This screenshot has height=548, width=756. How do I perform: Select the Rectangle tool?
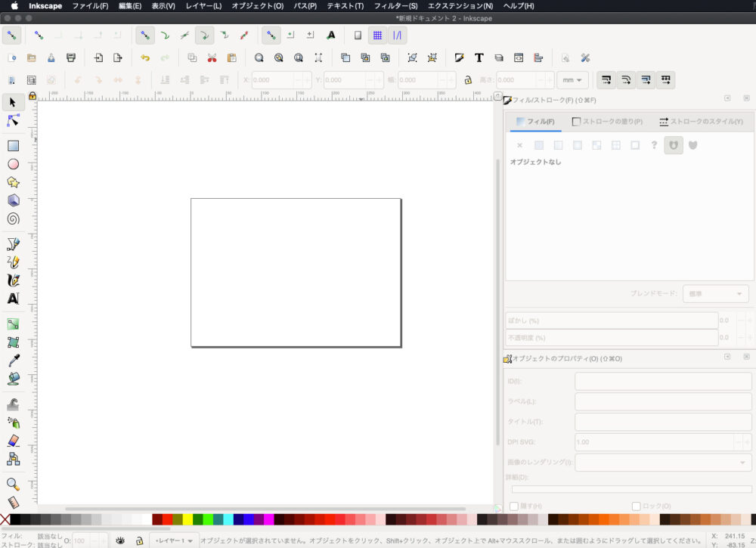tap(13, 146)
